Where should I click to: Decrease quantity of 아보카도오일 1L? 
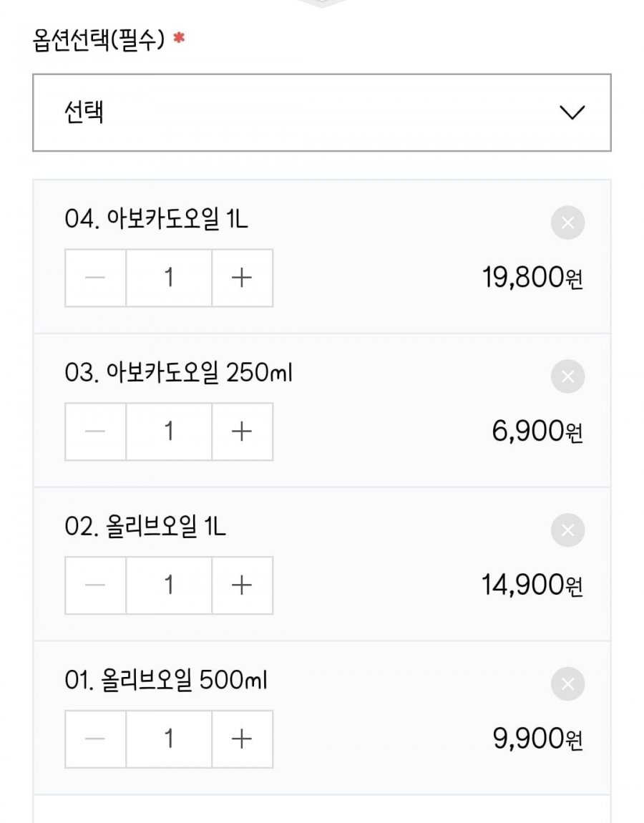click(x=95, y=278)
